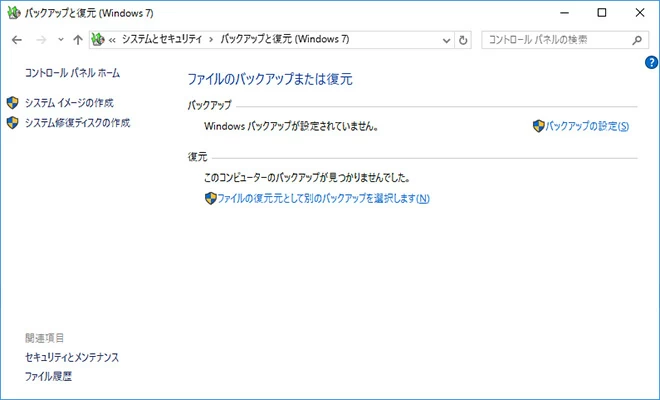This screenshot has width=660, height=400.
Task: Click shield icon beside システム イメージの作成
Action: [x=13, y=103]
